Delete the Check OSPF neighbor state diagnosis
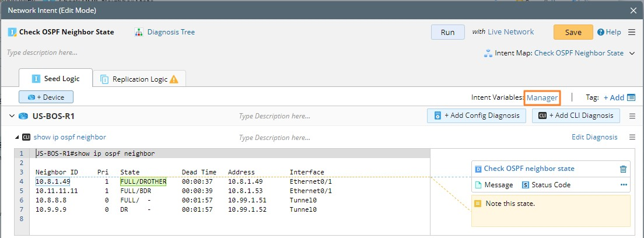Viewport: 644px width, 238px height. click(624, 169)
